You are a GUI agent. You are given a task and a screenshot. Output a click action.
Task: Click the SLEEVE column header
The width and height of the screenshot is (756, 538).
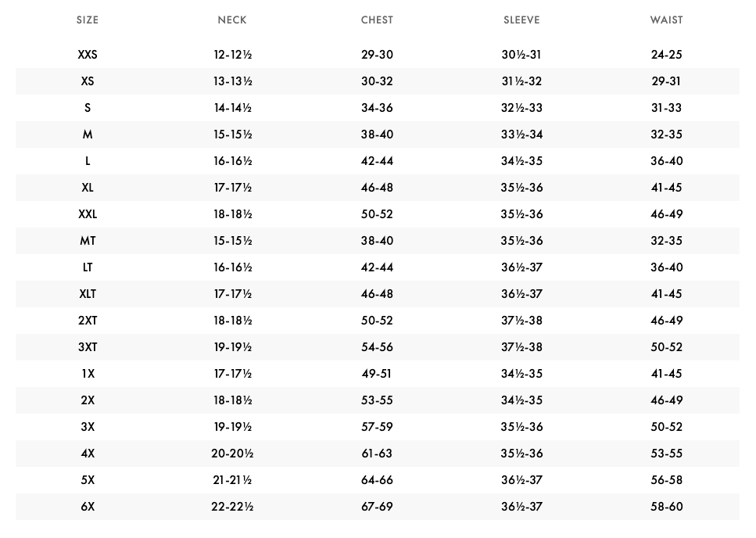521,20
